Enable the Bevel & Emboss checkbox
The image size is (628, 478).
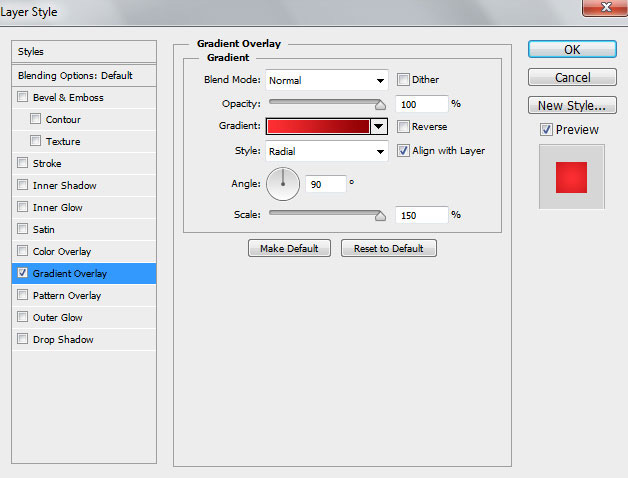point(22,97)
